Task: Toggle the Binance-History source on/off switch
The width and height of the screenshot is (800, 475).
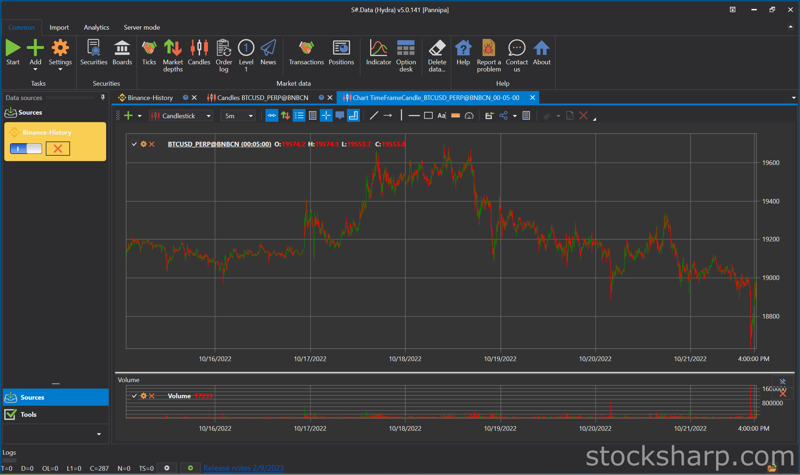Action: (26, 148)
